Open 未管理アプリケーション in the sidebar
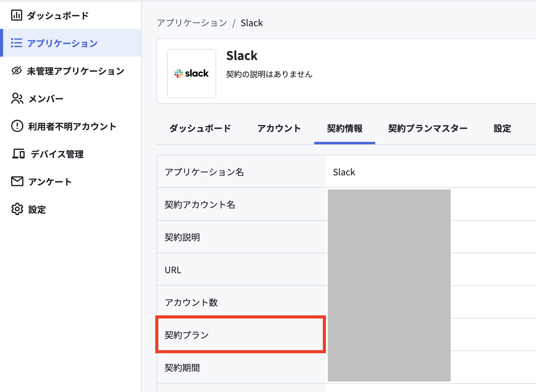Image resolution: width=536 pixels, height=392 pixels. 76,71
